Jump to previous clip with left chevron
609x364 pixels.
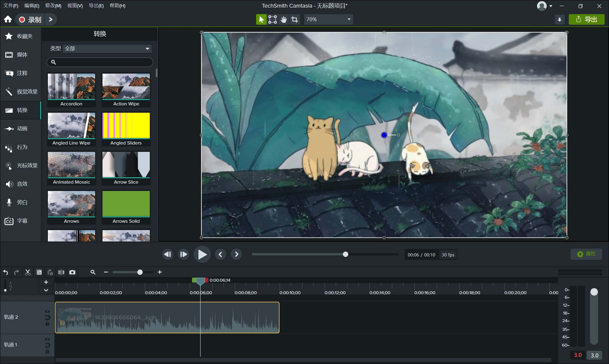coord(220,255)
